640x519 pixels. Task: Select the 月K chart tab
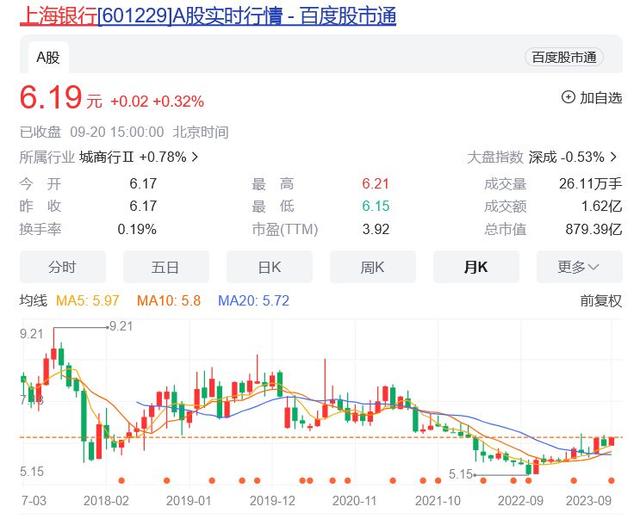click(x=476, y=267)
